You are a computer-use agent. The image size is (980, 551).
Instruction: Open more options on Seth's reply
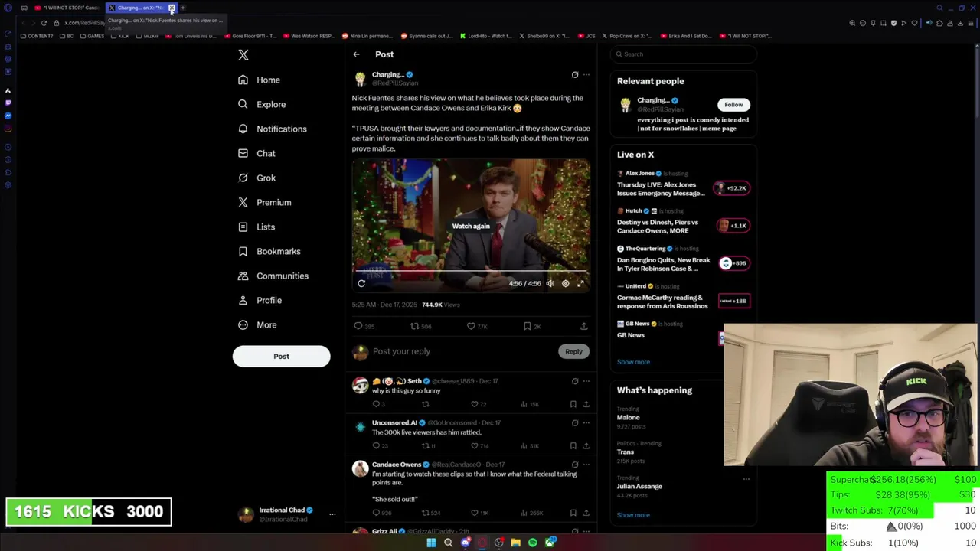[586, 381]
